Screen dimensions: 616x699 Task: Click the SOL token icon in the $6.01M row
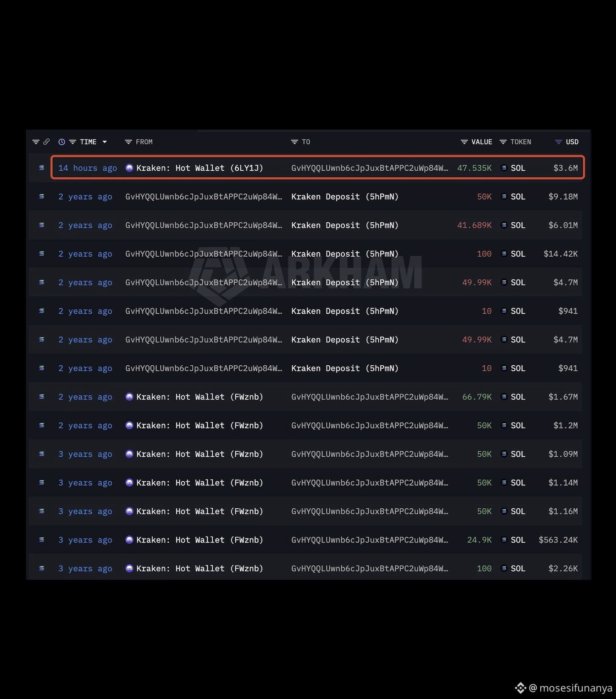[x=504, y=225]
